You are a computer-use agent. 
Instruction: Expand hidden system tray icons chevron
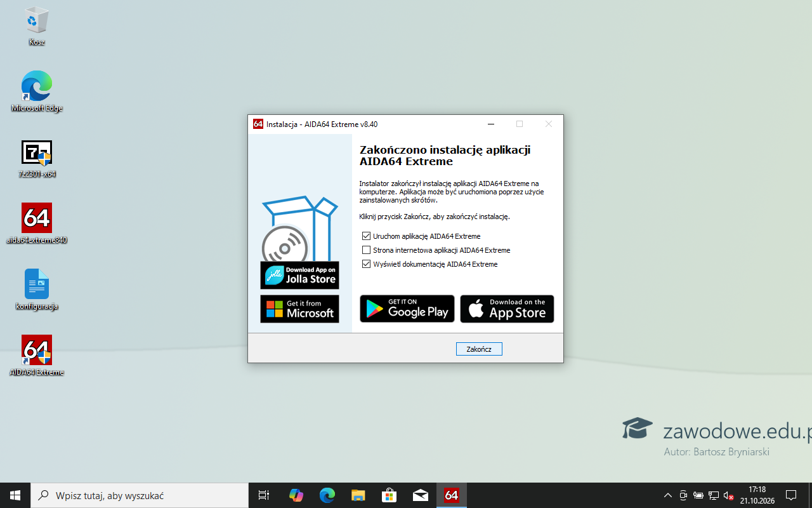(667, 495)
